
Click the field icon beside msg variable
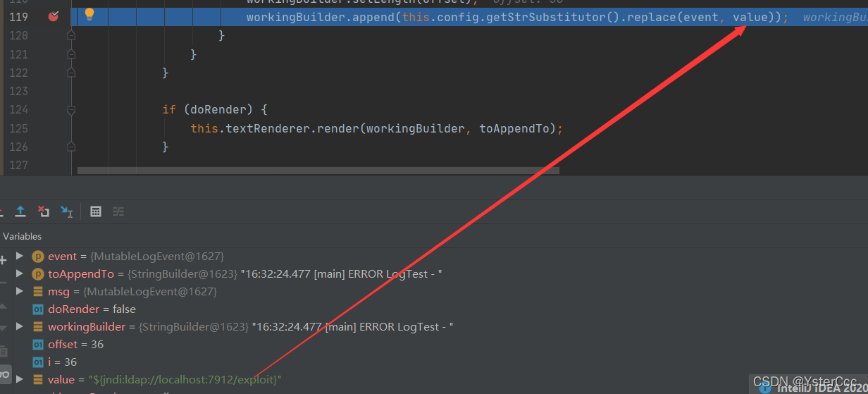point(38,292)
